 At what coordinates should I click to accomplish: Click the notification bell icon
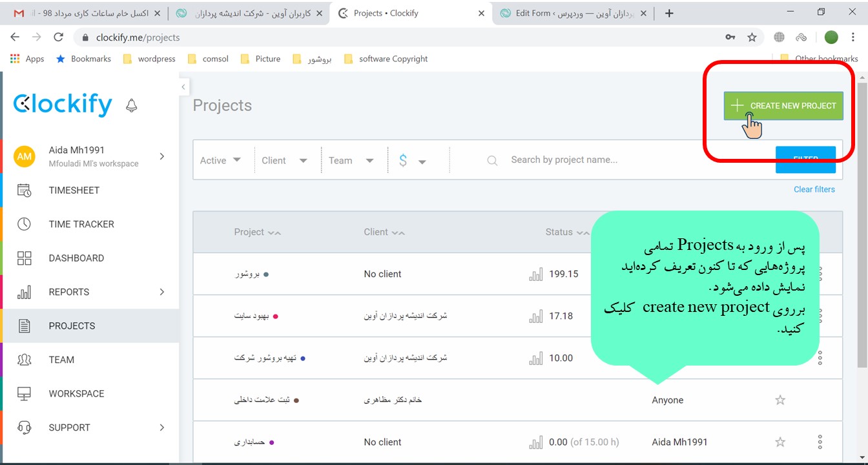pos(131,105)
